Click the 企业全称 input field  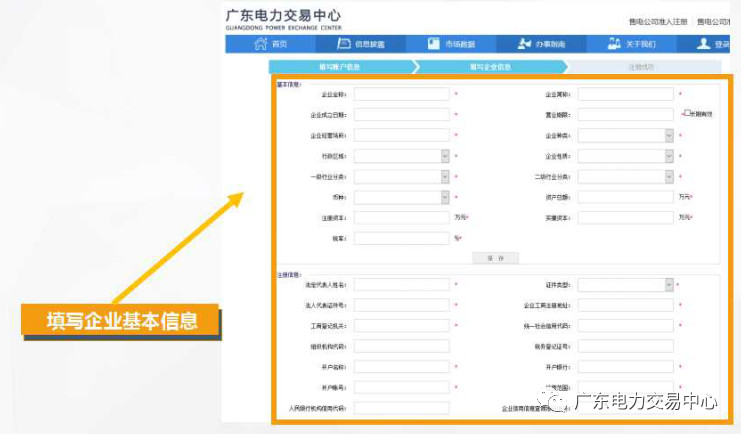tap(401, 94)
